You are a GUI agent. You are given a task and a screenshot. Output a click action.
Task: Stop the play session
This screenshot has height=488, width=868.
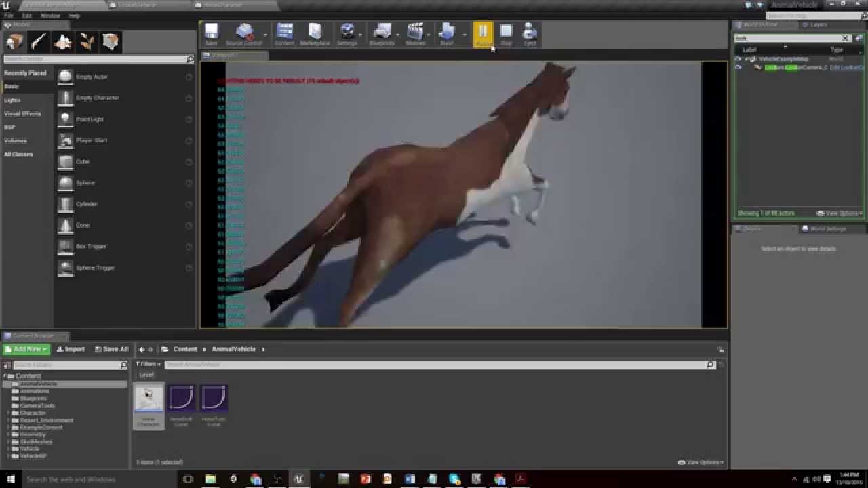507,34
